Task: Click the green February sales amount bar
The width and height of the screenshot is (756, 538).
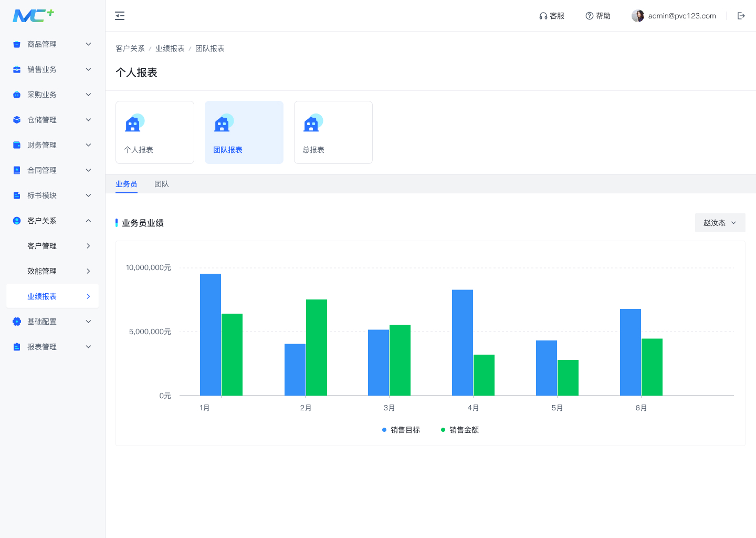Action: (x=317, y=347)
